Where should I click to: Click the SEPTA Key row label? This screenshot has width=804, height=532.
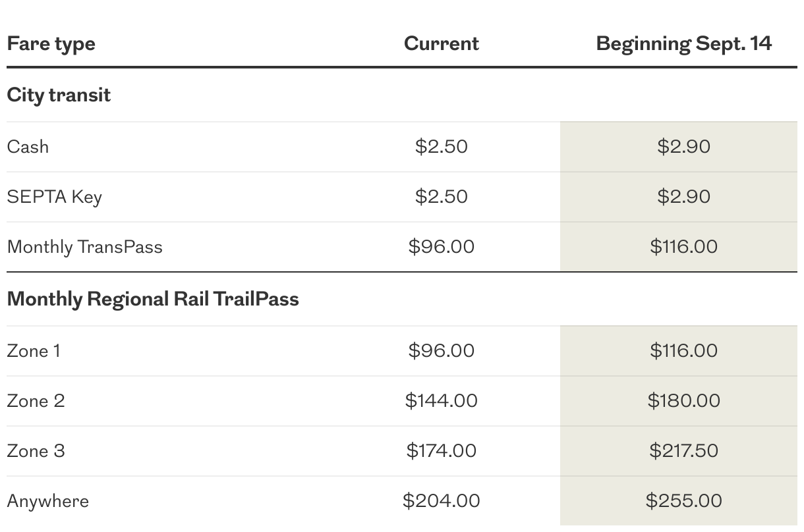tap(54, 197)
